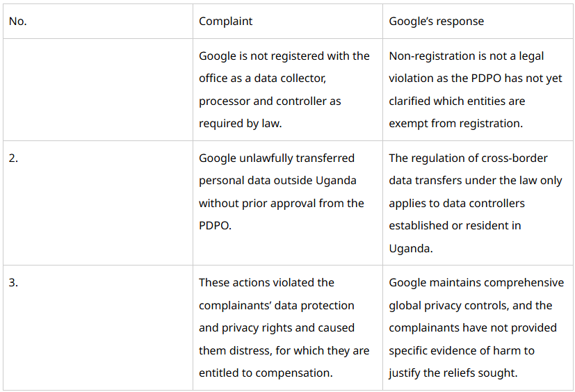The height and width of the screenshot is (392, 575).
Task: Click the line "These actions violated the"
Action: (x=266, y=282)
